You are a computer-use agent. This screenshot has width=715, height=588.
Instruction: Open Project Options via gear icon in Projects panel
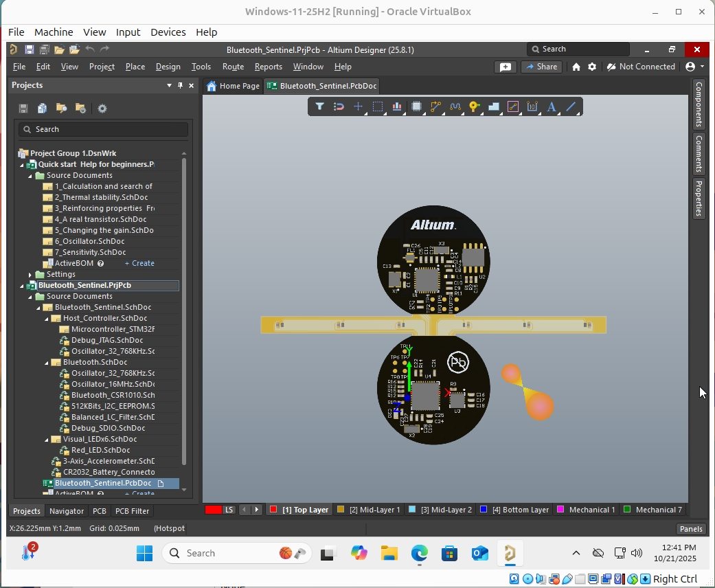tap(102, 108)
